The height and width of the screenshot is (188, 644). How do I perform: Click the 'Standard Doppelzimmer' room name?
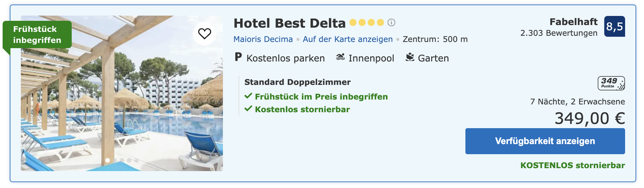297,82
